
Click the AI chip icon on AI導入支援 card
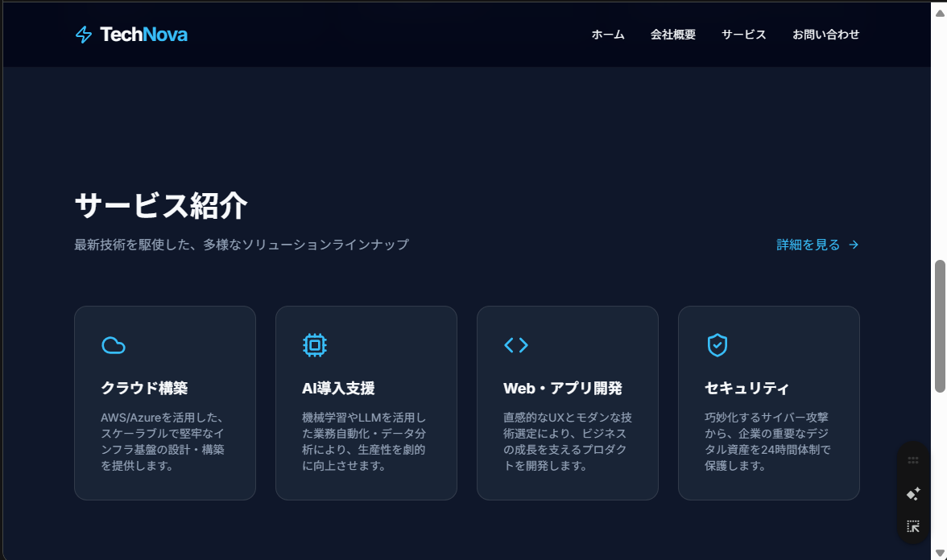(x=315, y=344)
